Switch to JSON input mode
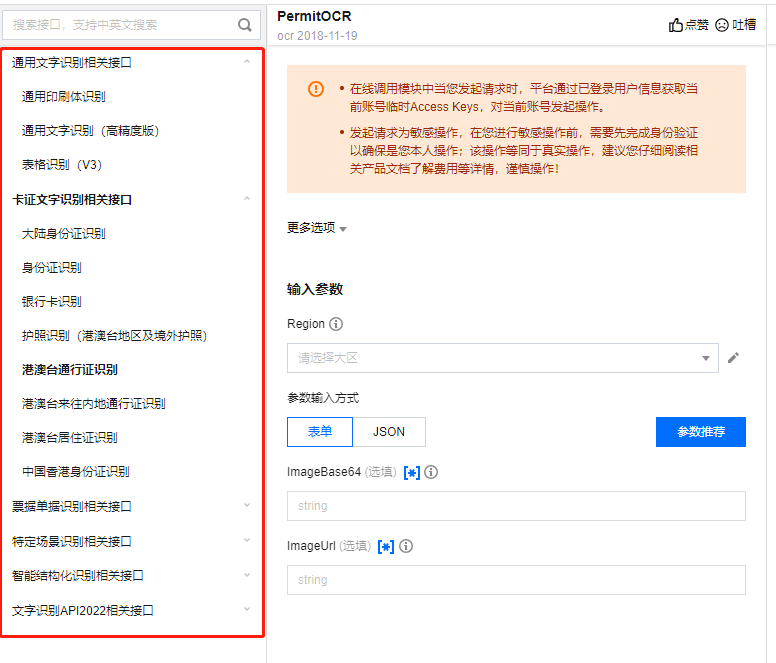Image resolution: width=776 pixels, height=663 pixels. click(x=389, y=432)
